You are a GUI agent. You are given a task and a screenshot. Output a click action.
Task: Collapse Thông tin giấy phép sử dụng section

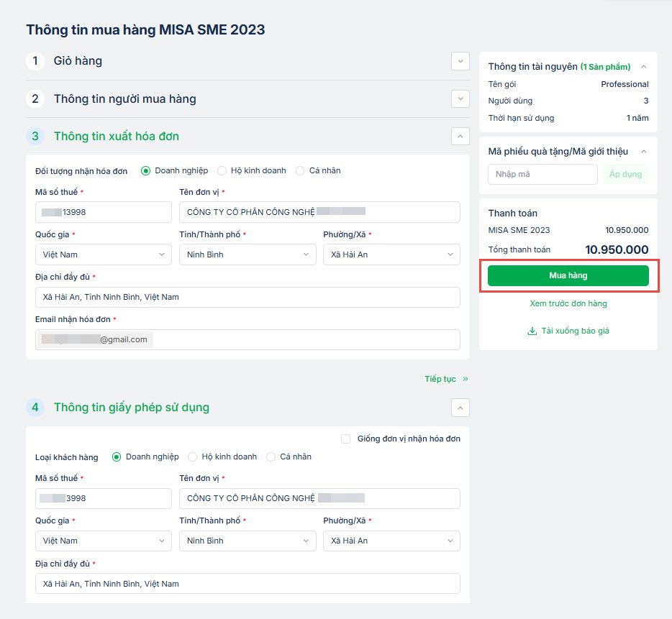460,408
